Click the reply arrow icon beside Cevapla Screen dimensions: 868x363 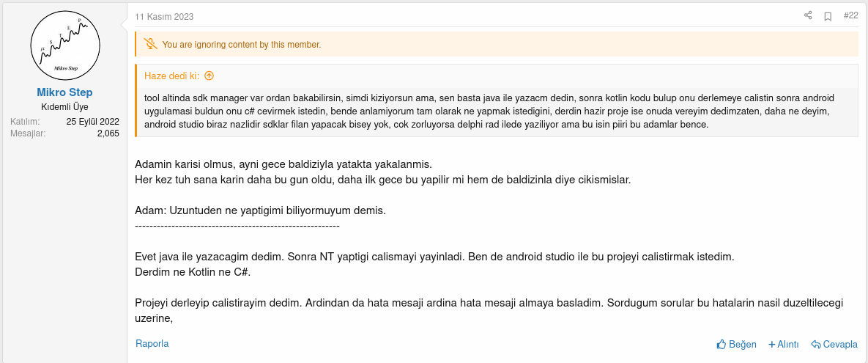815,344
